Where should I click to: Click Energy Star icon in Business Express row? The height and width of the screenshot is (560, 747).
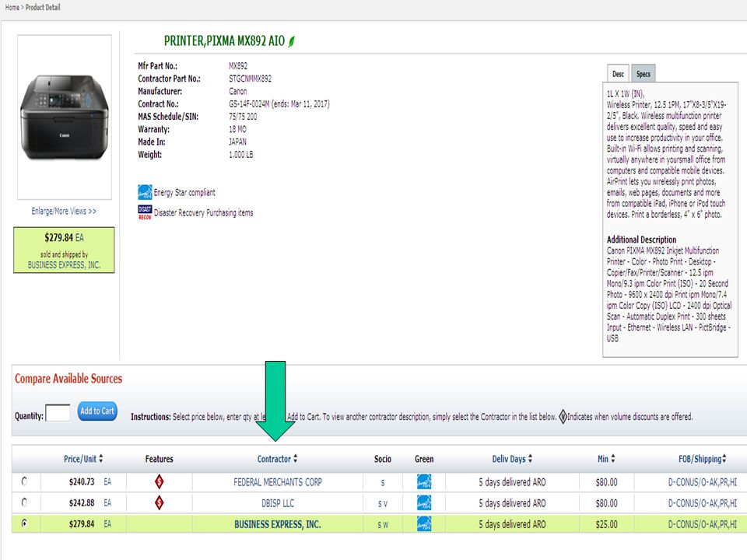pyautogui.click(x=424, y=523)
